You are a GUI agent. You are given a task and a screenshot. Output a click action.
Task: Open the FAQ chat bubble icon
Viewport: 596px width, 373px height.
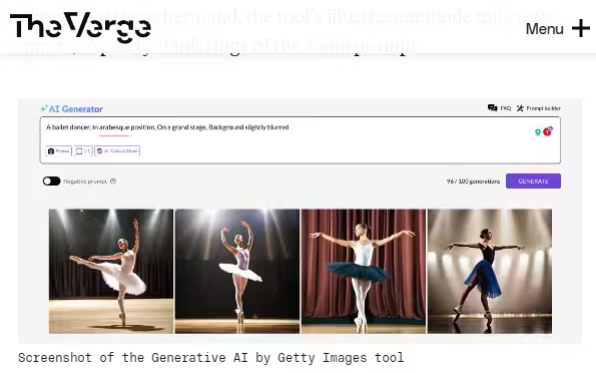click(x=492, y=108)
